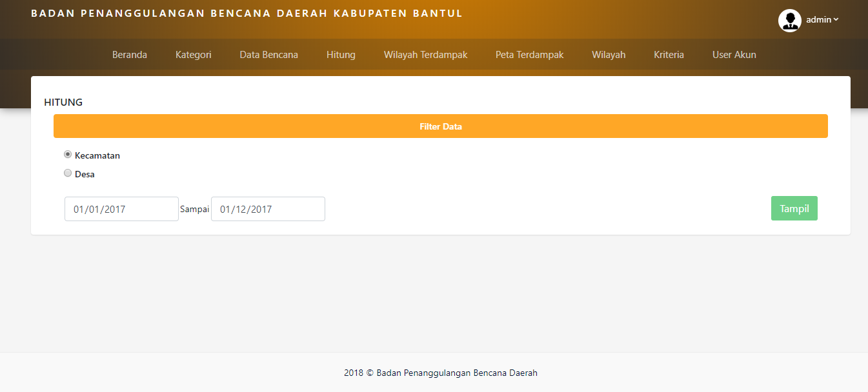Choose the Desa radio option
The image size is (868, 392).
[x=68, y=173]
